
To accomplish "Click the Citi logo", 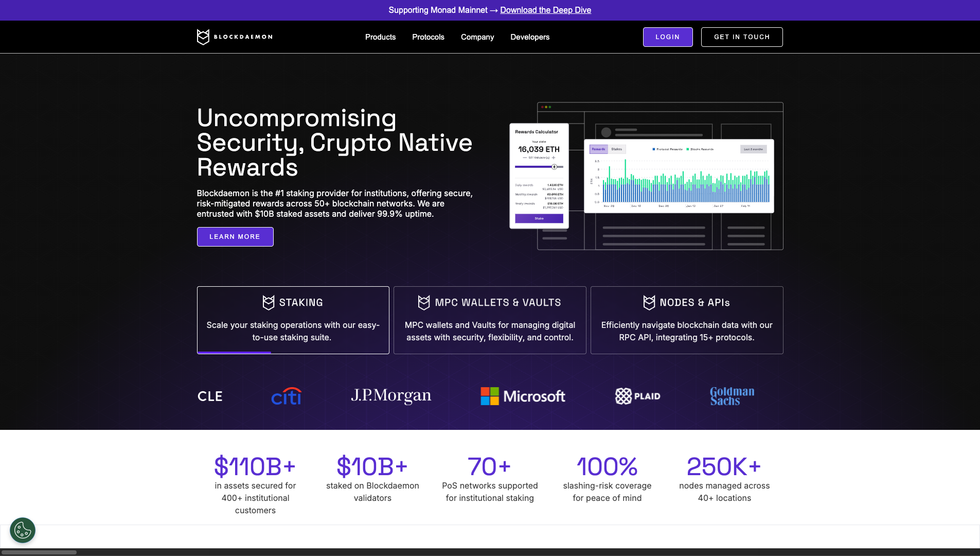I will click(286, 396).
